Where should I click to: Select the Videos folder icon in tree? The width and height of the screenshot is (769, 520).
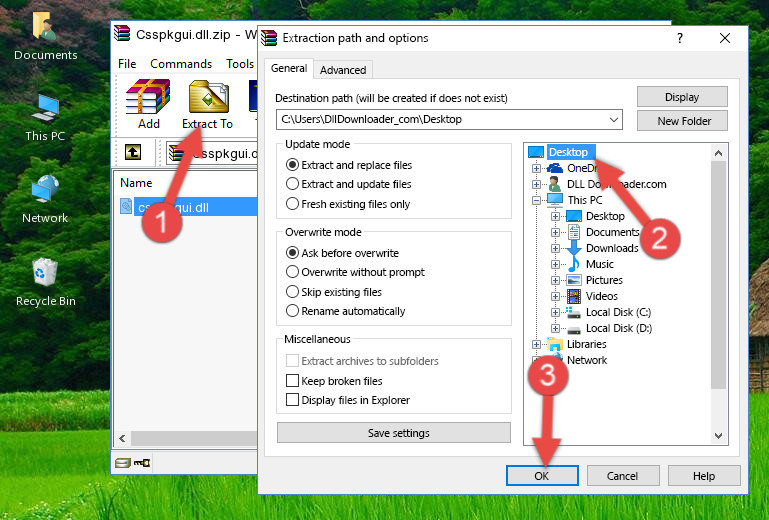[x=573, y=296]
